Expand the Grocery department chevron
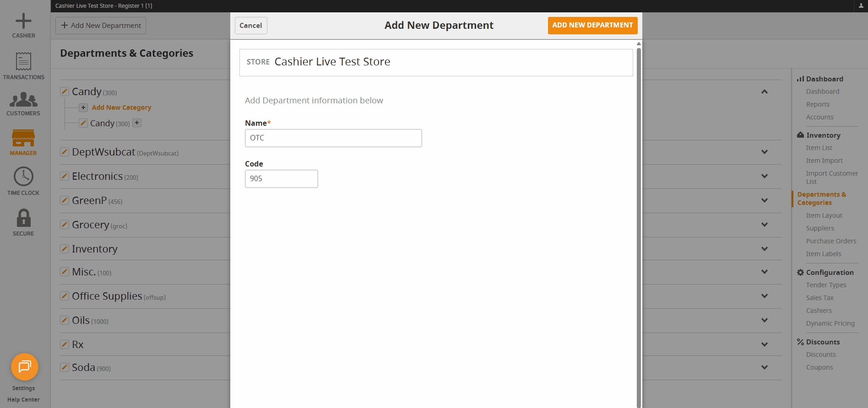Image resolution: width=868 pixels, height=408 pixels. [x=765, y=225]
